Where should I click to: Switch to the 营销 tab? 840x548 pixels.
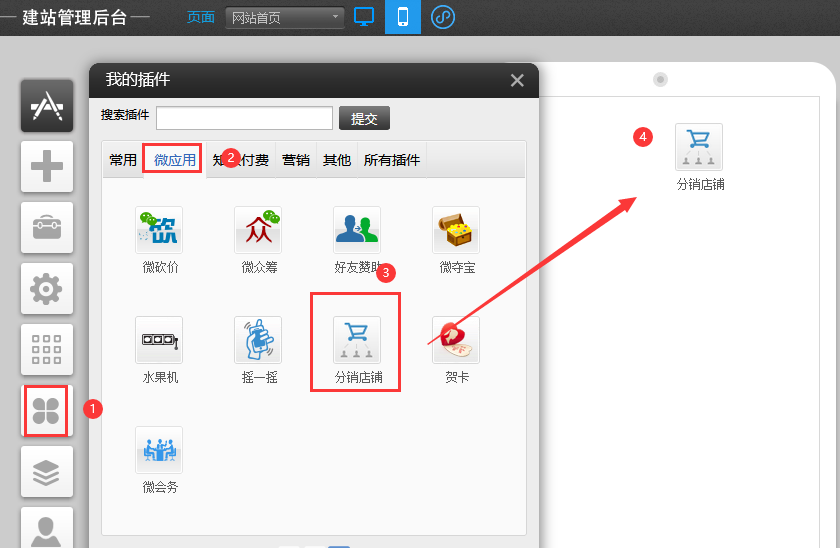click(x=296, y=160)
